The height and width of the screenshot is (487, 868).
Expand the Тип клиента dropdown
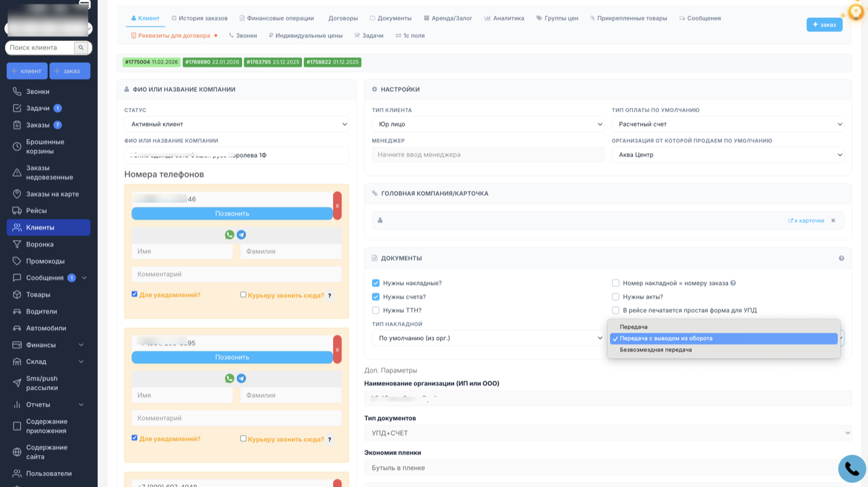(x=487, y=125)
